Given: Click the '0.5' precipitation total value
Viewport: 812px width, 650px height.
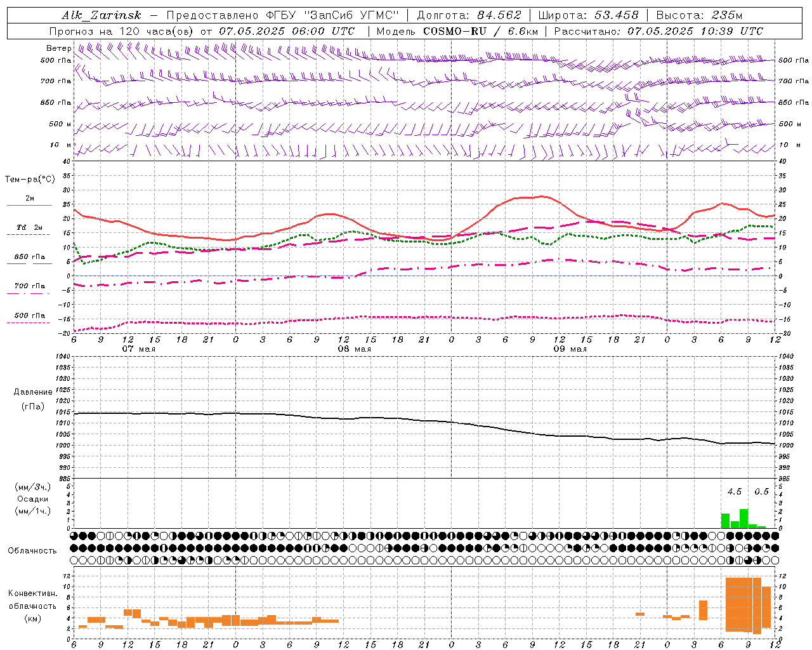Looking at the screenshot, I should pyautogui.click(x=761, y=492).
